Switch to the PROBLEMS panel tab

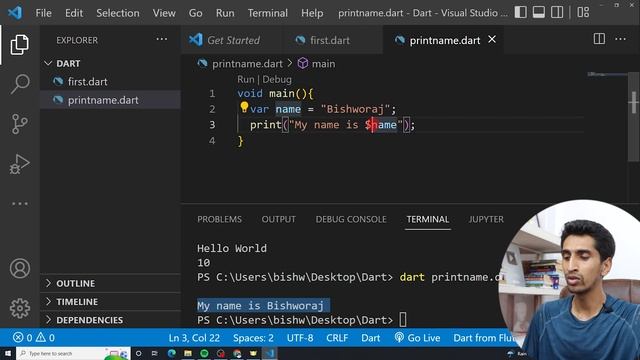tap(219, 219)
